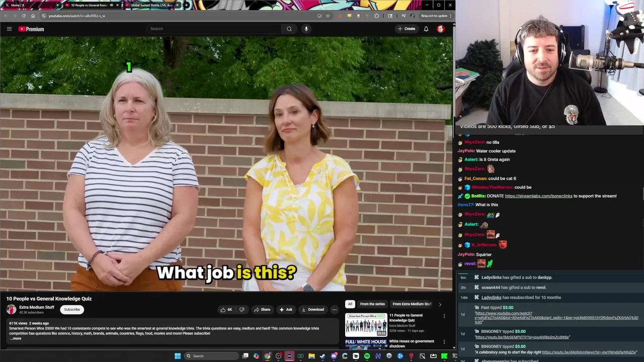Open the browser extensions puzzle icon

tap(376, 16)
